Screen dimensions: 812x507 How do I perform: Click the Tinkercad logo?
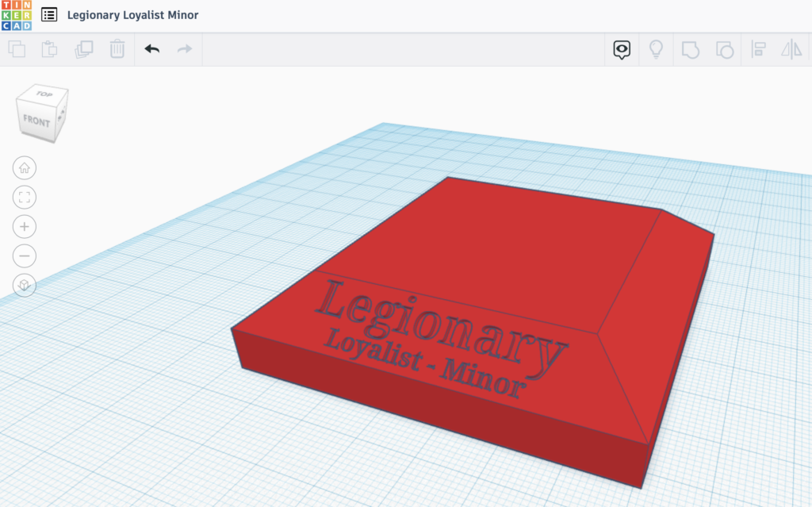pos(17,15)
